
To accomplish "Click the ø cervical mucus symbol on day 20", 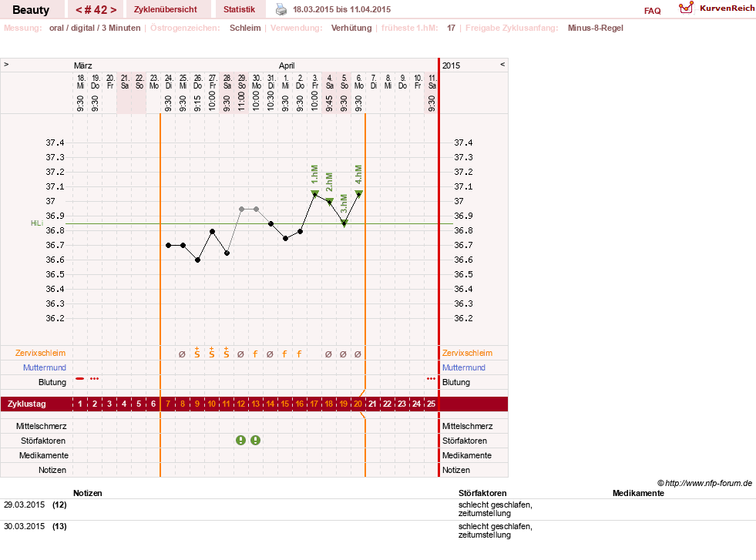I will tap(358, 354).
